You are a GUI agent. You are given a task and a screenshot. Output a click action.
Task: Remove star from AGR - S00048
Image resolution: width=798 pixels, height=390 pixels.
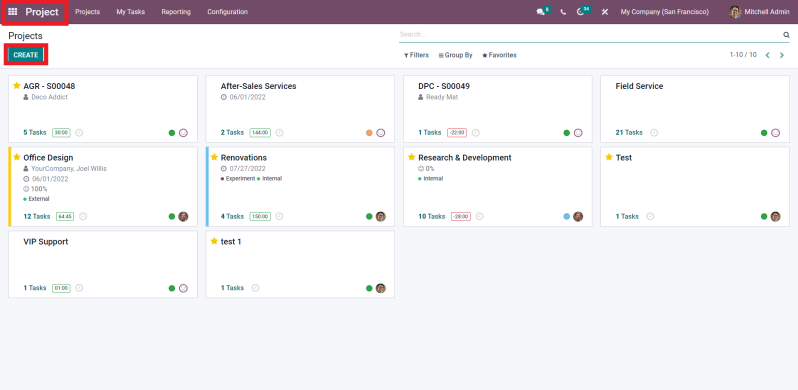point(16,86)
